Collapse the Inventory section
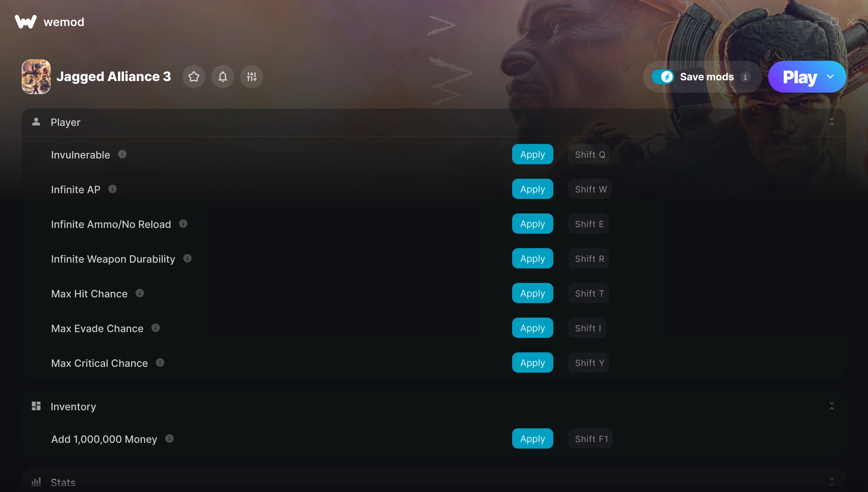Screen dimensions: 868x492 [832, 406]
